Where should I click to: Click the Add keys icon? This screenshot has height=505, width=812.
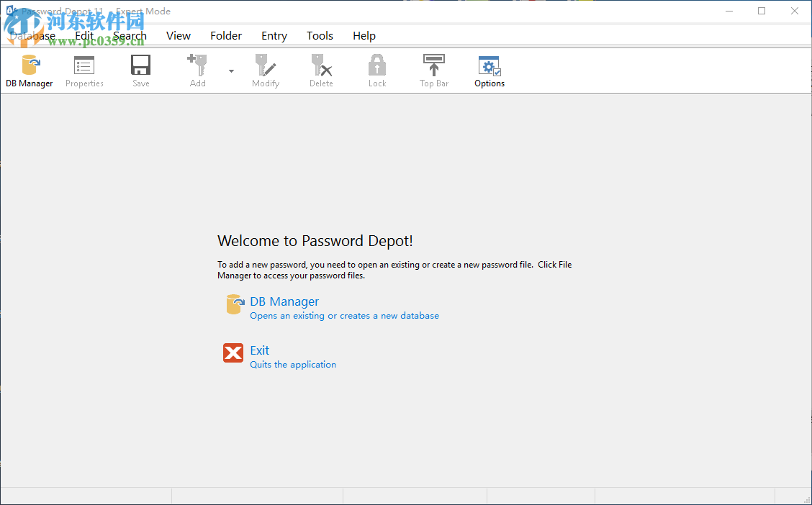(197, 70)
